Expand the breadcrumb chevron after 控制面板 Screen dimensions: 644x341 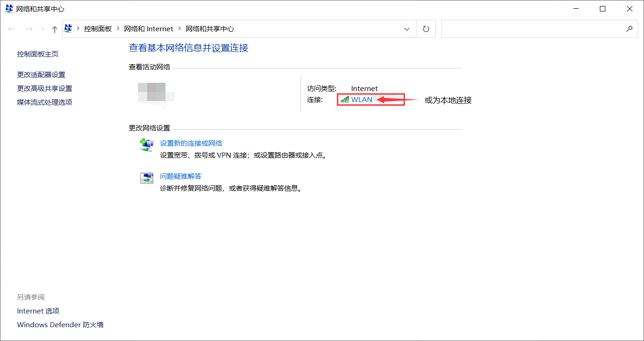(117, 28)
